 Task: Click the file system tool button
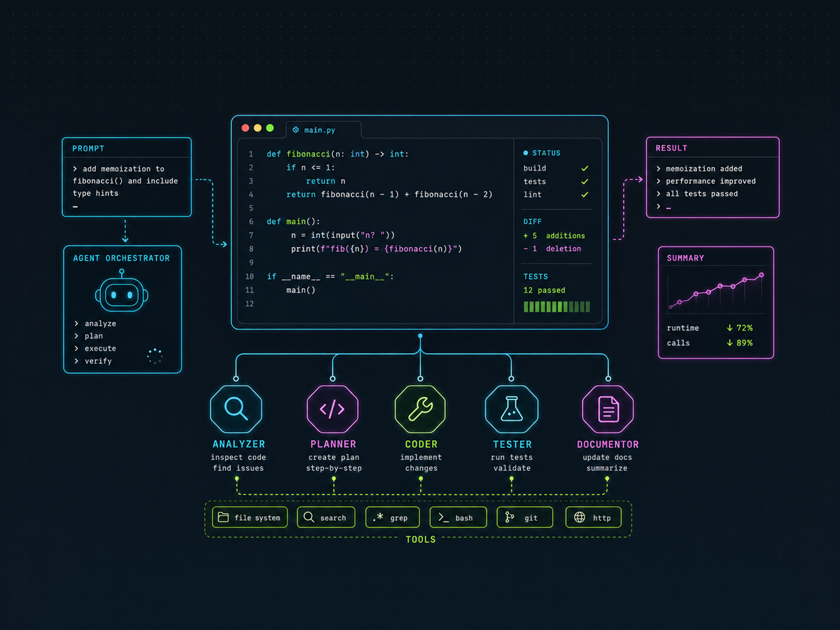pyautogui.click(x=250, y=517)
